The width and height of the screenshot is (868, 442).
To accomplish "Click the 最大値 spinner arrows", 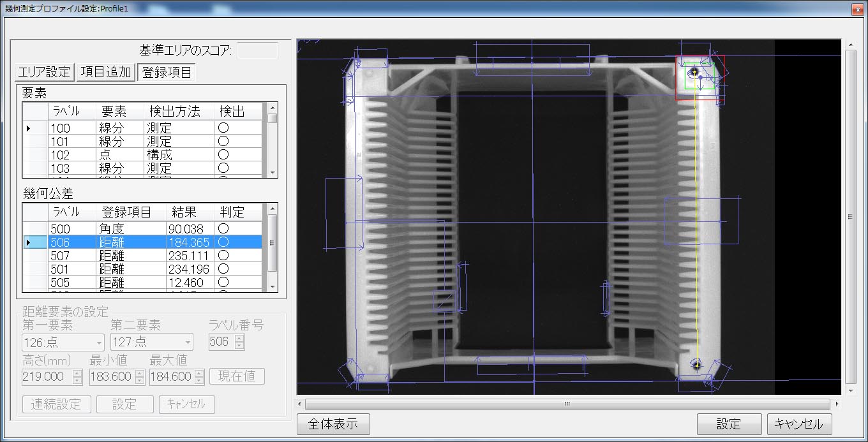I will (199, 376).
